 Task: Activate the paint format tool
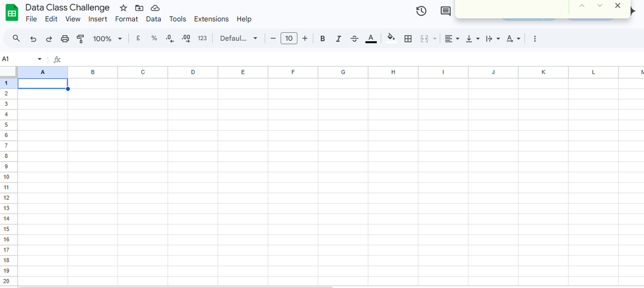click(80, 39)
